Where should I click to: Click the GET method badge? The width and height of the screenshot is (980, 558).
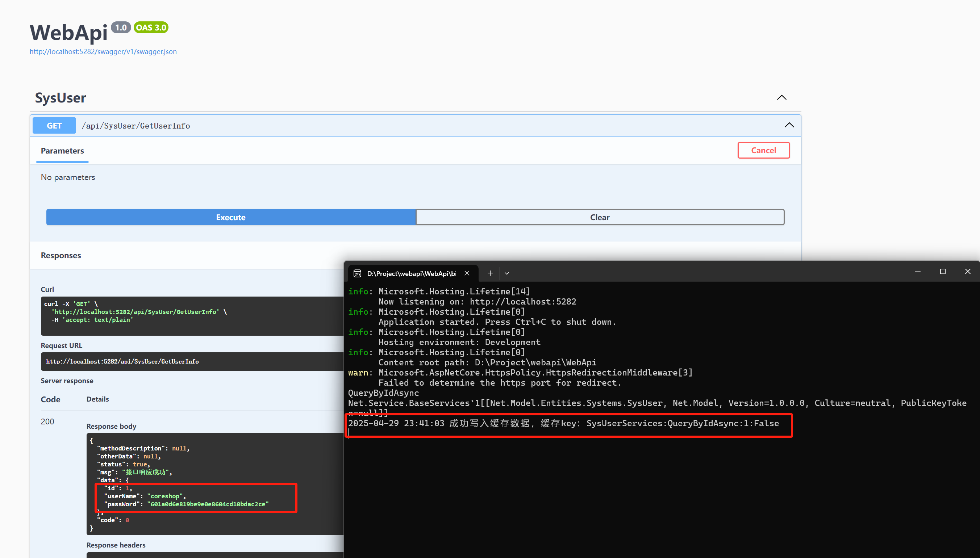(x=54, y=126)
